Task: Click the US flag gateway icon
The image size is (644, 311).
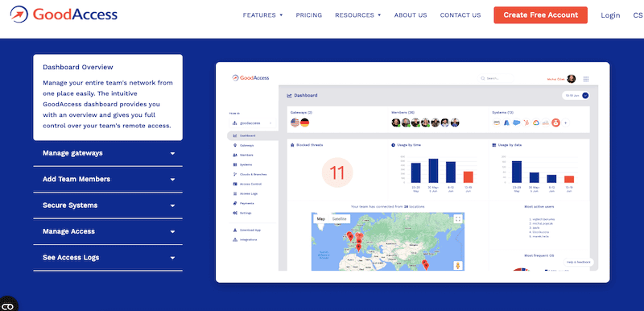Action: tap(295, 122)
